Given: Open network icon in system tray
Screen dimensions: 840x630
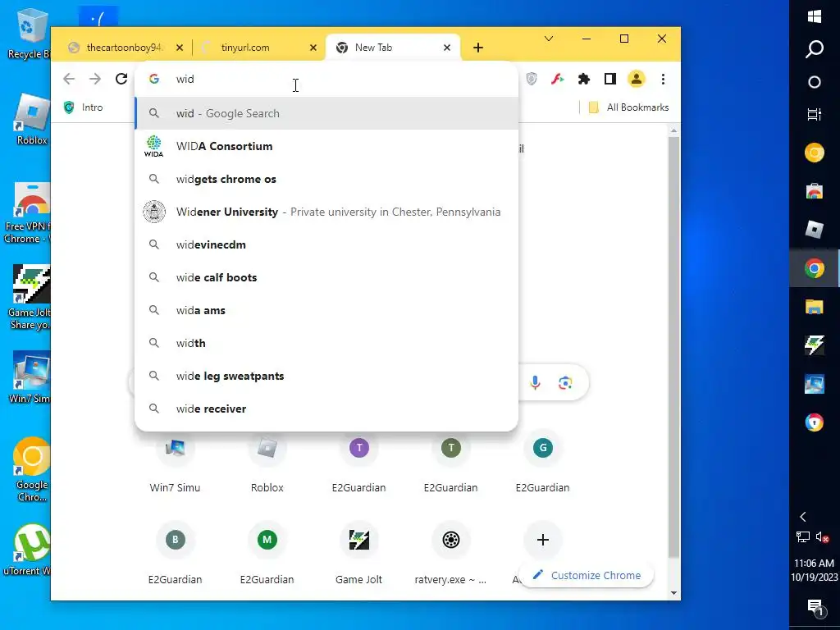Looking at the screenshot, I should click(x=802, y=536).
